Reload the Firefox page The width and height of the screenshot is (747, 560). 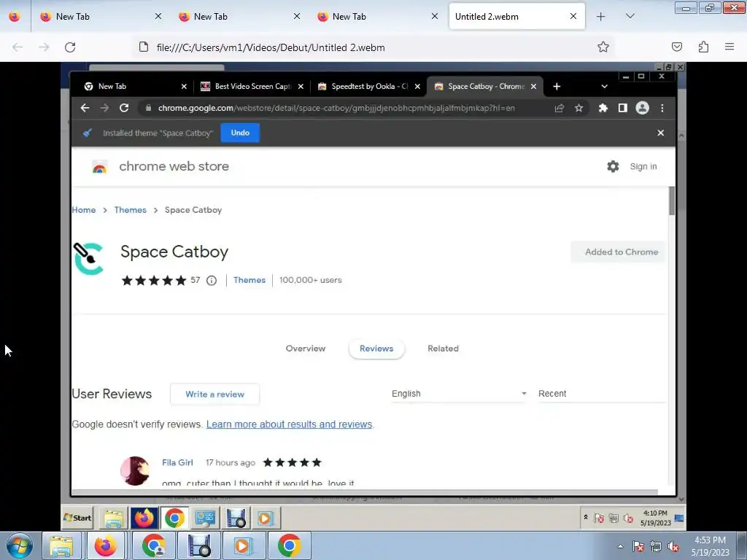(x=70, y=47)
